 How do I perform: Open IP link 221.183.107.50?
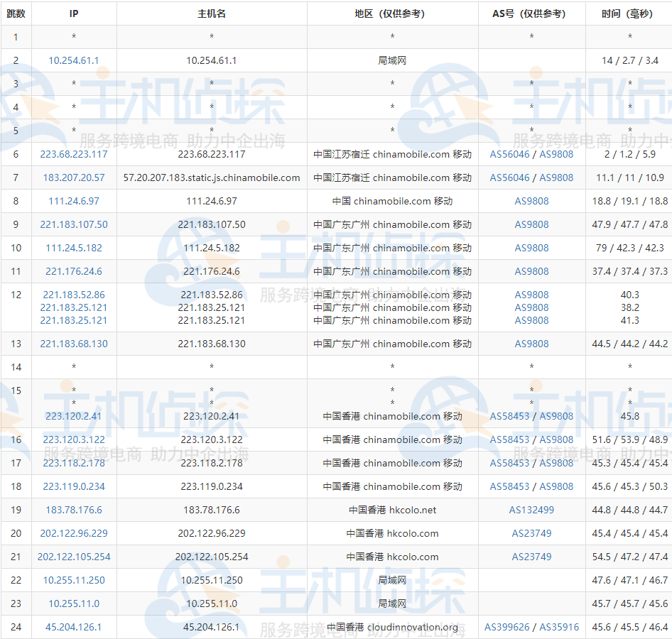pyautogui.click(x=74, y=224)
